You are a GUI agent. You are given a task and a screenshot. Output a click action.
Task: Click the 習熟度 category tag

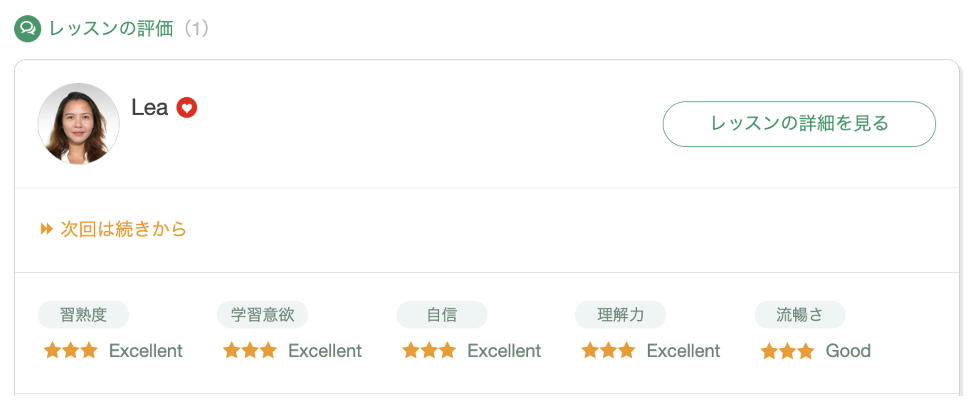(83, 315)
